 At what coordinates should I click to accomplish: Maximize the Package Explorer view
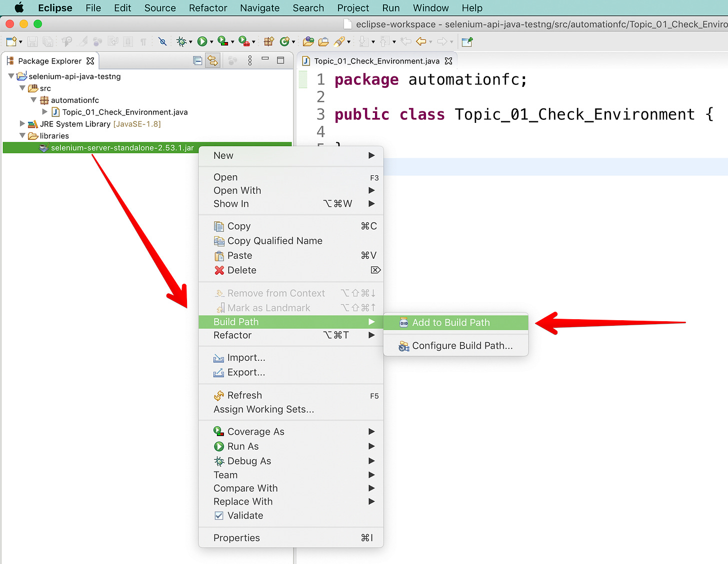click(x=280, y=60)
